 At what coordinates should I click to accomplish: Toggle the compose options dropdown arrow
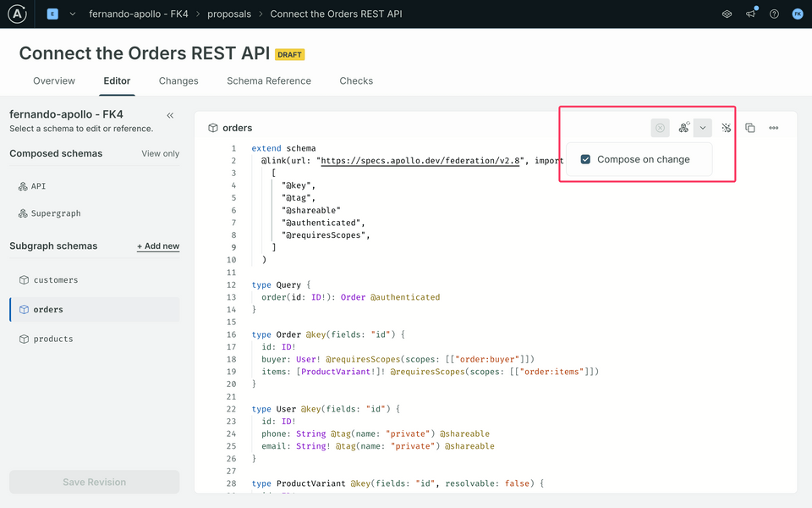[703, 128]
